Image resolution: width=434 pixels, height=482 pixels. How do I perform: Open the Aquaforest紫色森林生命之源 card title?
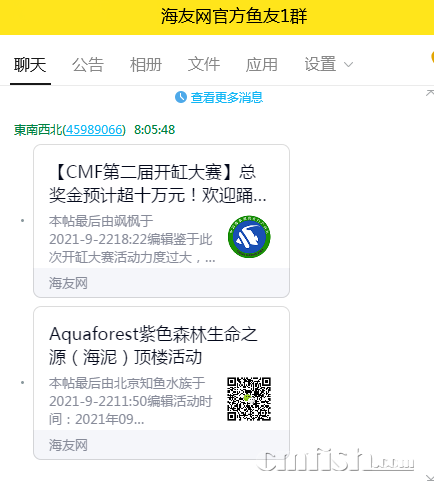click(153, 345)
